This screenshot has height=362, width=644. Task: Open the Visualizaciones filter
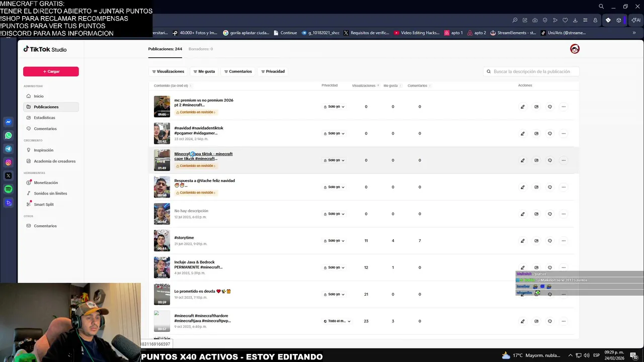(168, 71)
